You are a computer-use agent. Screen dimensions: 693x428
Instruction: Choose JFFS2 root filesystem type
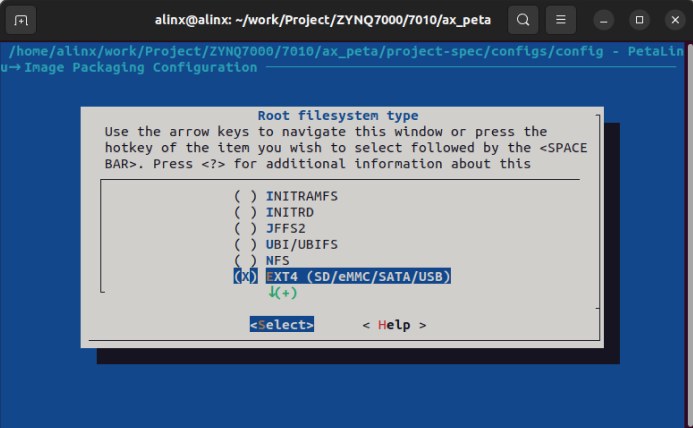tap(270, 229)
